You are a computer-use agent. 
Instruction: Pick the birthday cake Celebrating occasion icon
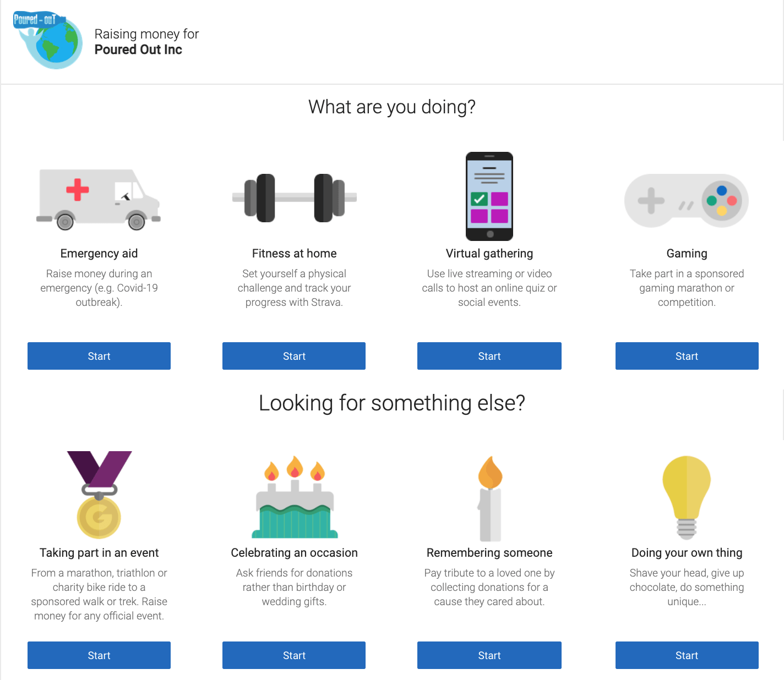click(x=295, y=497)
